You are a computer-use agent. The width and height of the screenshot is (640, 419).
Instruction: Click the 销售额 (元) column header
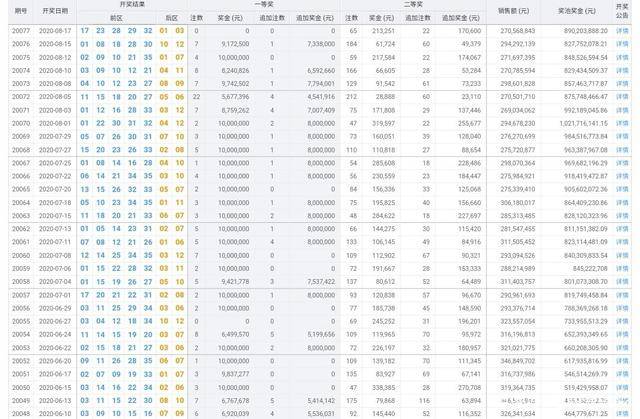pos(513,11)
